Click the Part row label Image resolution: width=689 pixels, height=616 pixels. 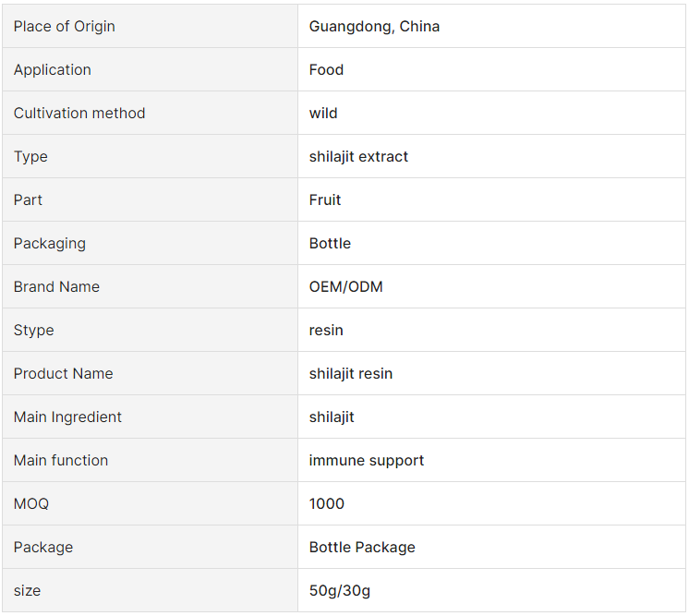pyautogui.click(x=28, y=199)
